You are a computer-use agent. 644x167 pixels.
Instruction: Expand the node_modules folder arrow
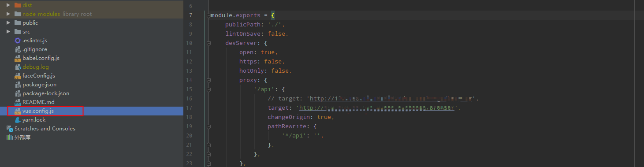coord(8,14)
